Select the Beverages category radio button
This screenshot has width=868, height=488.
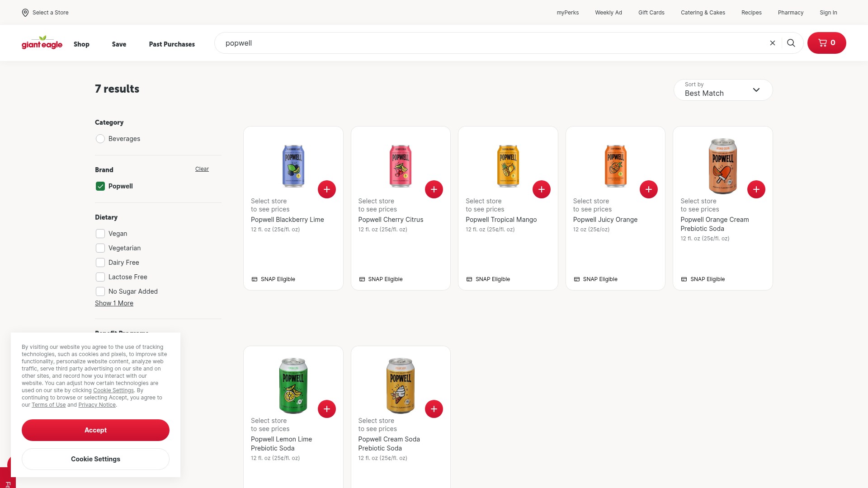pyautogui.click(x=100, y=139)
